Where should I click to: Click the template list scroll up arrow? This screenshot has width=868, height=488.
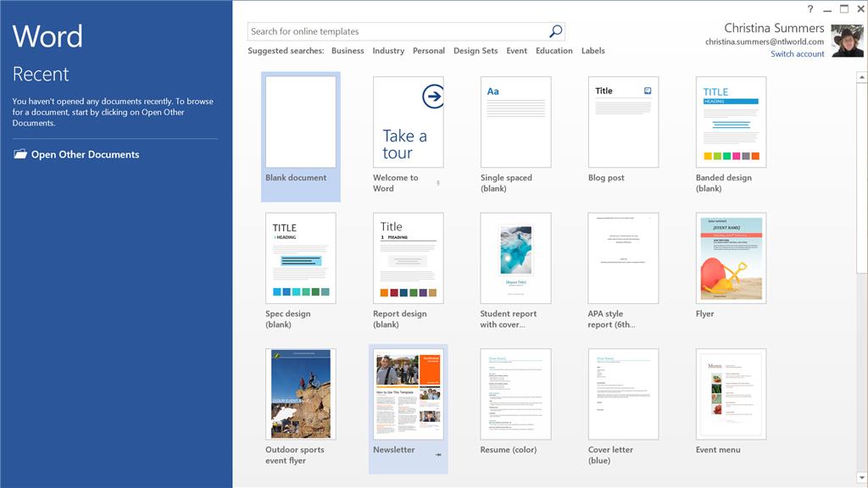coord(862,77)
